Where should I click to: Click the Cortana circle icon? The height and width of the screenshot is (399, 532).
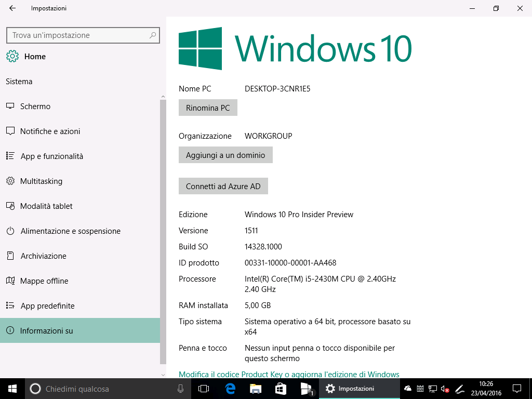[x=35, y=389]
